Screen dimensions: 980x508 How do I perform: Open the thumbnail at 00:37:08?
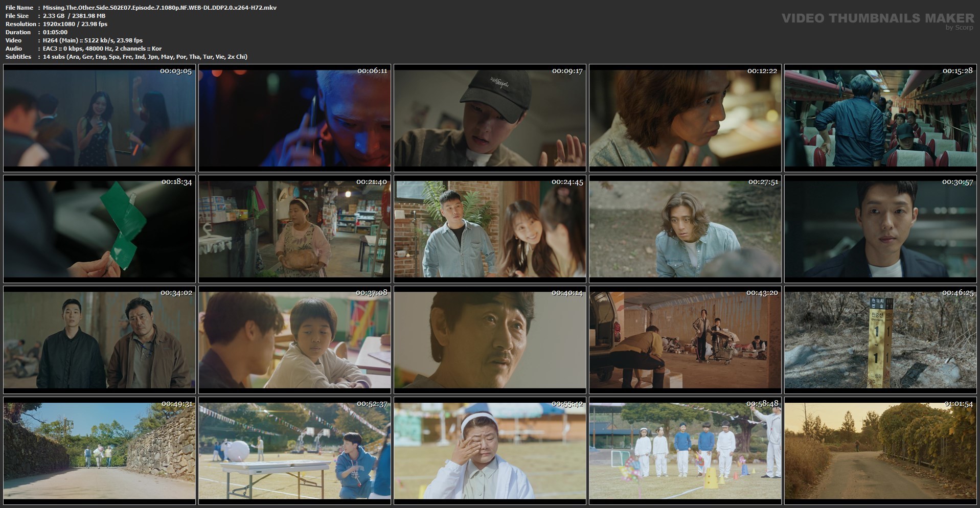click(x=294, y=340)
